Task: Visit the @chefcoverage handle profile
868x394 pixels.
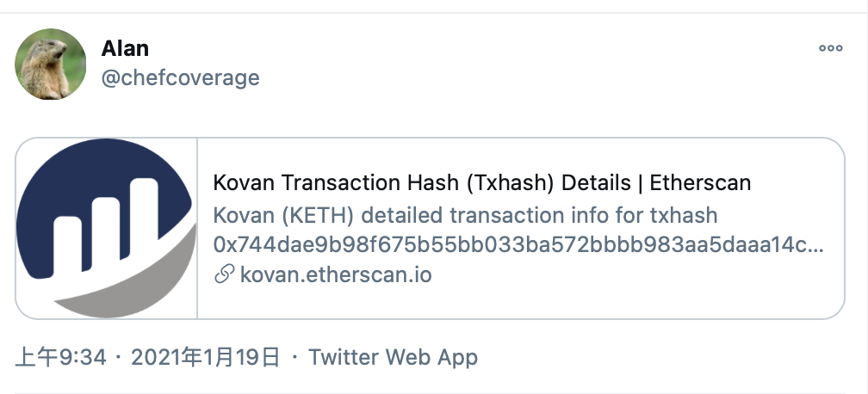Action: click(181, 77)
